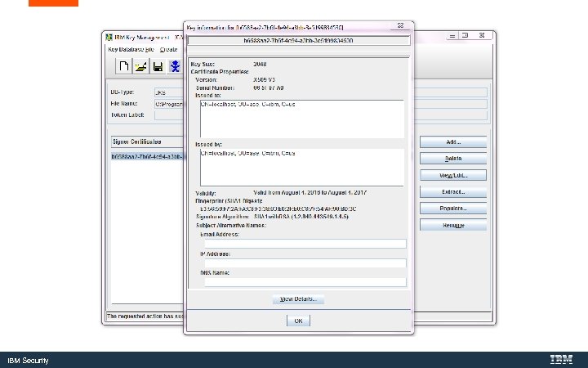Select the b6688aa2 certificate in the signer list
Screen dimensions: 588x368
[147, 156]
